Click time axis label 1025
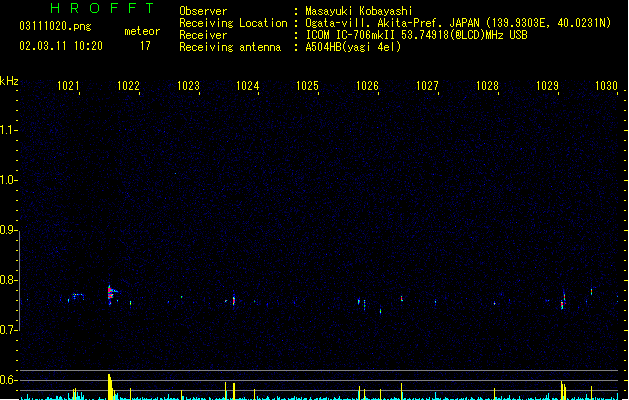 (307, 85)
